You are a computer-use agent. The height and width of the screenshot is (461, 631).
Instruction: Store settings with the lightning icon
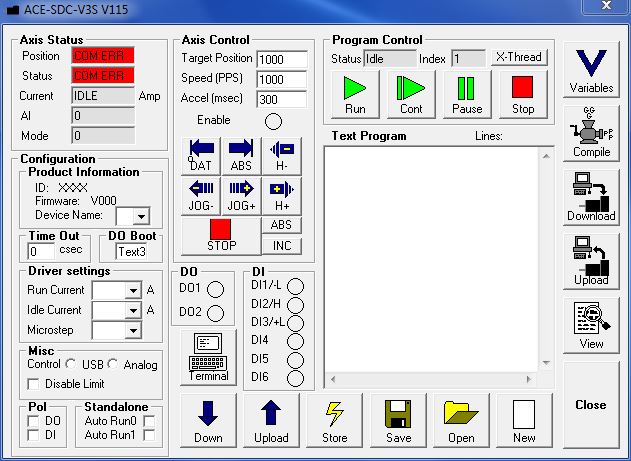coord(335,421)
